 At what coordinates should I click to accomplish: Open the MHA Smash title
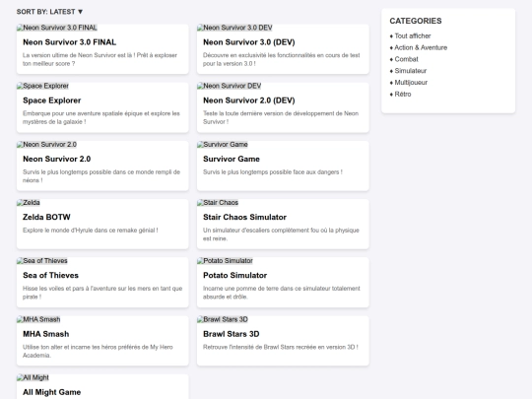point(45,334)
